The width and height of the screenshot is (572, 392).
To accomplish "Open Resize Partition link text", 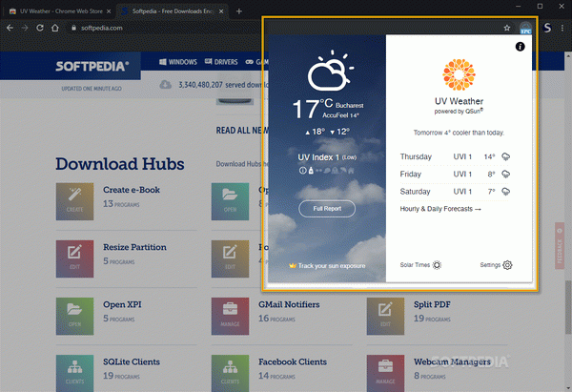I will click(x=134, y=247).
